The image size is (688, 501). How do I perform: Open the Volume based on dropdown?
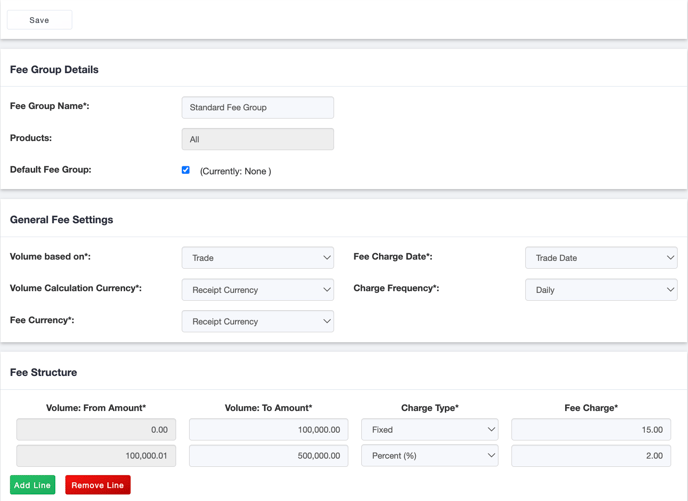tap(257, 258)
